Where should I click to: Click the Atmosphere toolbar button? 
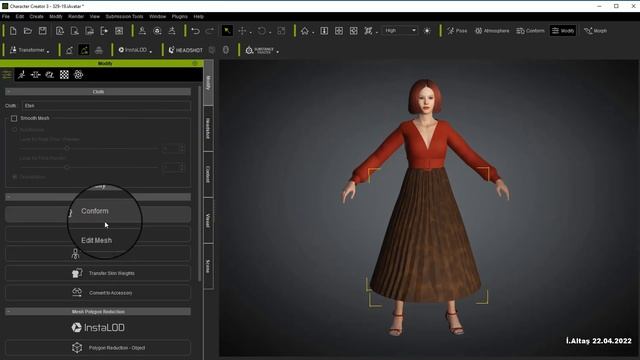(492, 31)
